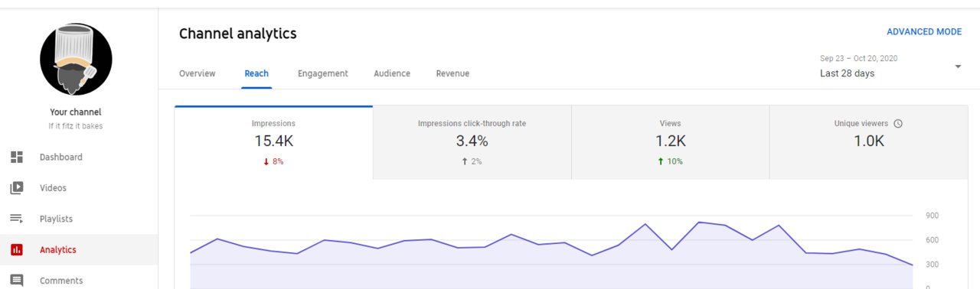The image size is (980, 289).
Task: Switch to the Engagement tab
Action: [323, 73]
